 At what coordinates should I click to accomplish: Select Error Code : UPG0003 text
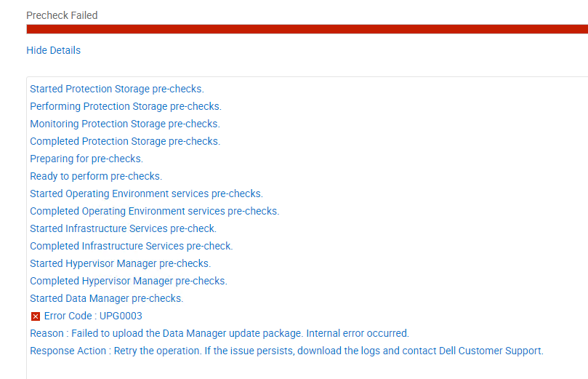pos(93,316)
